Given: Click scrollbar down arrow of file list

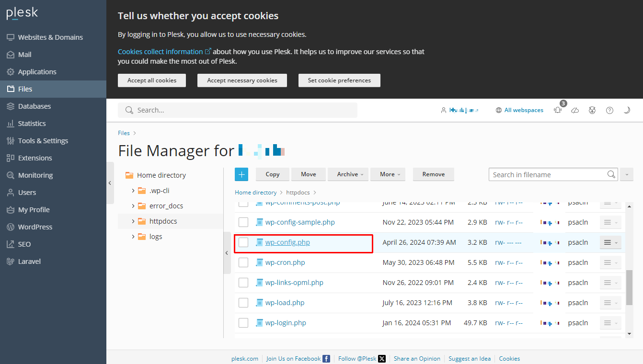Looking at the screenshot, I should 630,333.
